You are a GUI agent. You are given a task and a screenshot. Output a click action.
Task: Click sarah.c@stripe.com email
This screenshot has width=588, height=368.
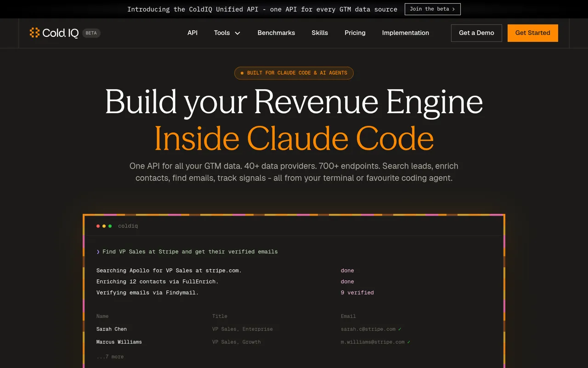click(368, 329)
